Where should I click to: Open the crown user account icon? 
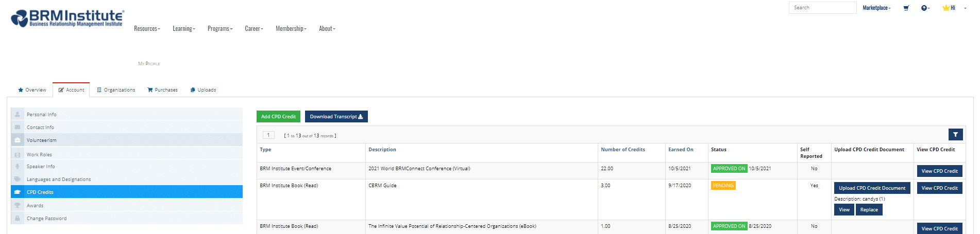point(946,8)
